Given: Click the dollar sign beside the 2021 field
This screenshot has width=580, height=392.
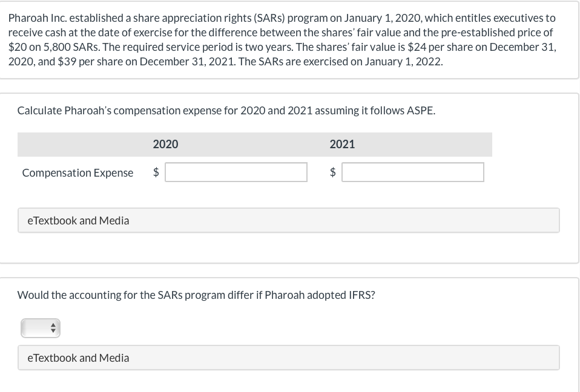Looking at the screenshot, I should click(x=331, y=172).
